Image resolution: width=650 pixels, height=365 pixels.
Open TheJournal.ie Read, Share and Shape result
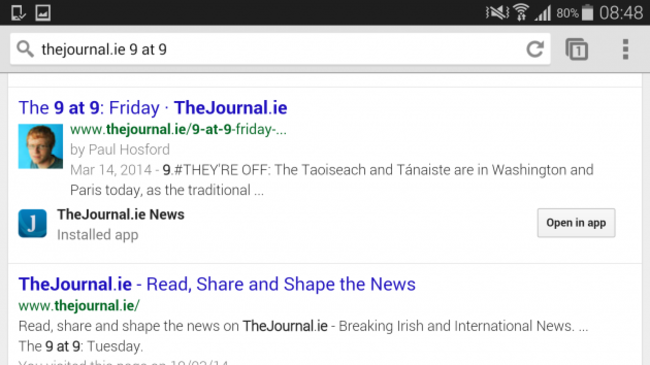click(x=217, y=285)
